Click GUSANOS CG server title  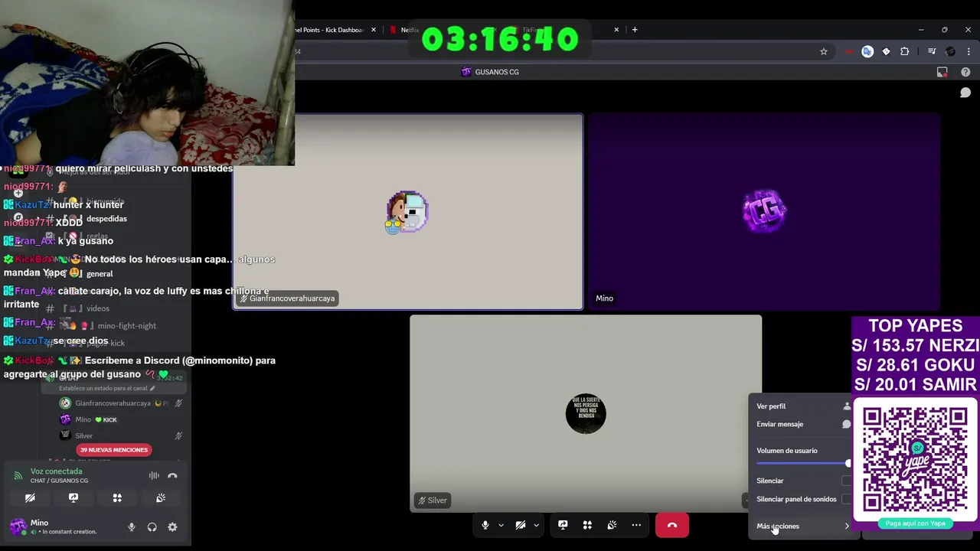point(497,72)
